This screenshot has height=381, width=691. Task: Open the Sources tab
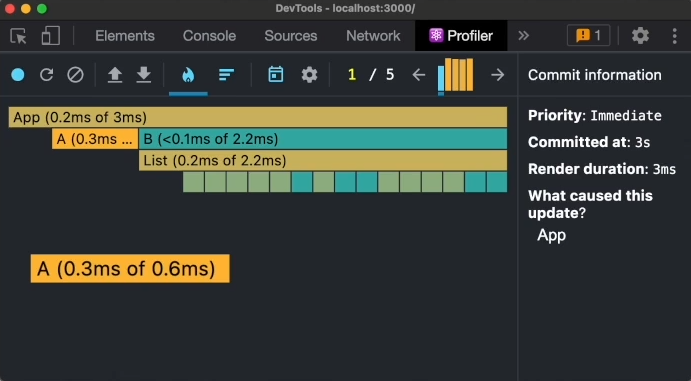point(290,36)
